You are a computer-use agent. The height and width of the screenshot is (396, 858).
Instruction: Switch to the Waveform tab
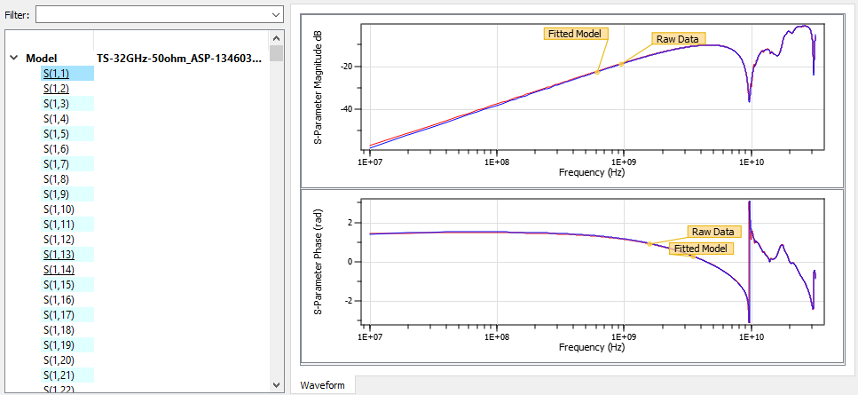click(x=322, y=385)
